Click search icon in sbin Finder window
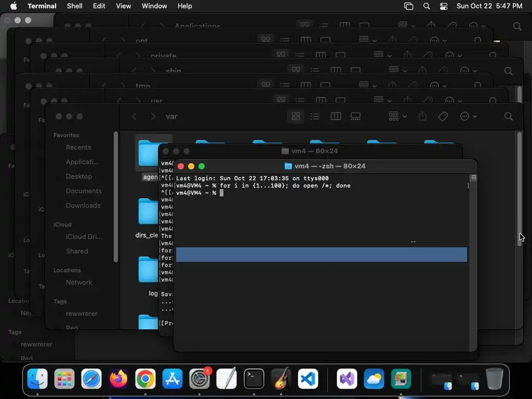 tap(508, 71)
